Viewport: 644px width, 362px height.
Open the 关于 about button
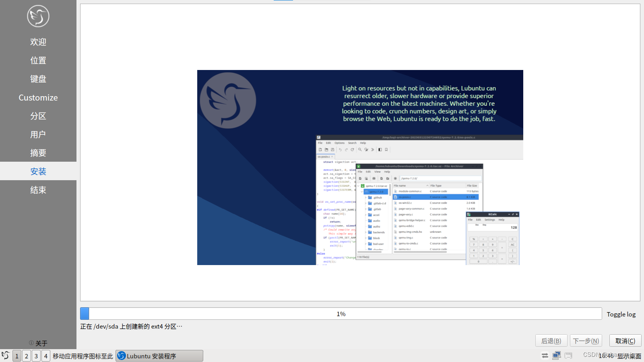click(x=38, y=343)
